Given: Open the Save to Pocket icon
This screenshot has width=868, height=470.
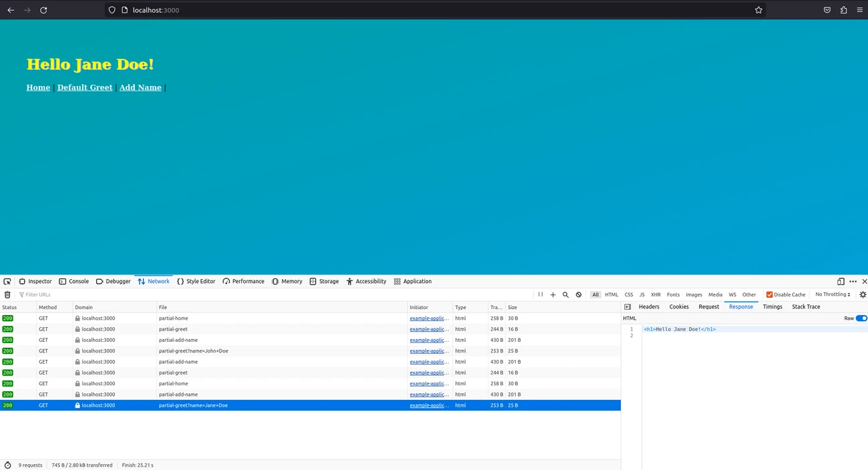Looking at the screenshot, I should (827, 10).
